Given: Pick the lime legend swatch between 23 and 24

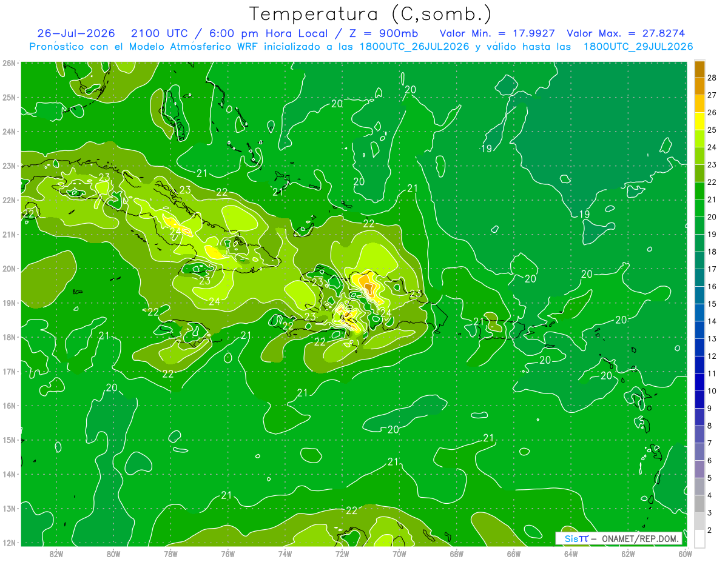Looking at the screenshot, I should pos(699,156).
